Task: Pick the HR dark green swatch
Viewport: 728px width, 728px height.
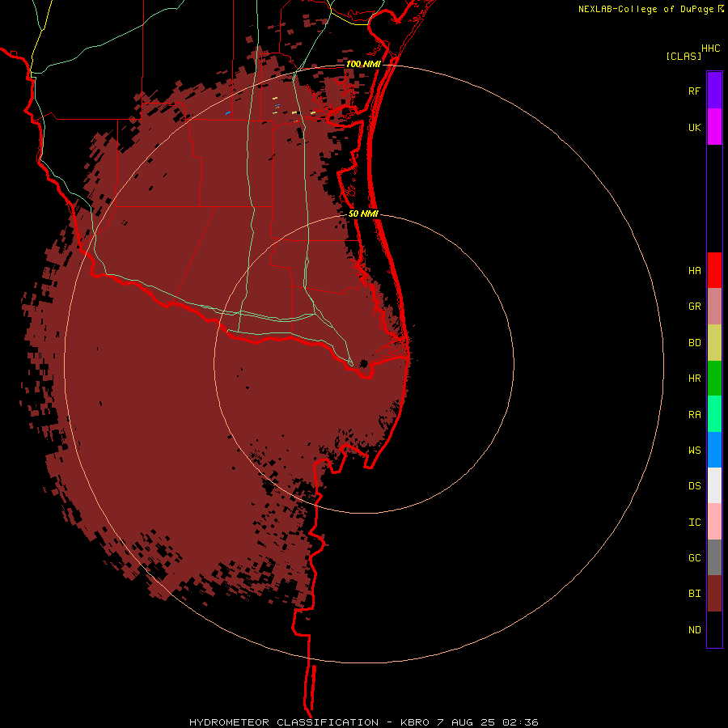Action: click(x=714, y=379)
